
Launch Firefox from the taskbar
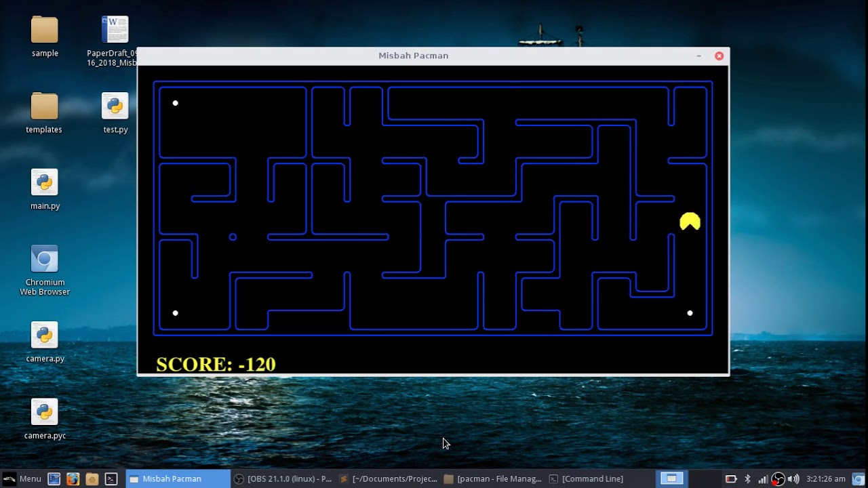73,479
